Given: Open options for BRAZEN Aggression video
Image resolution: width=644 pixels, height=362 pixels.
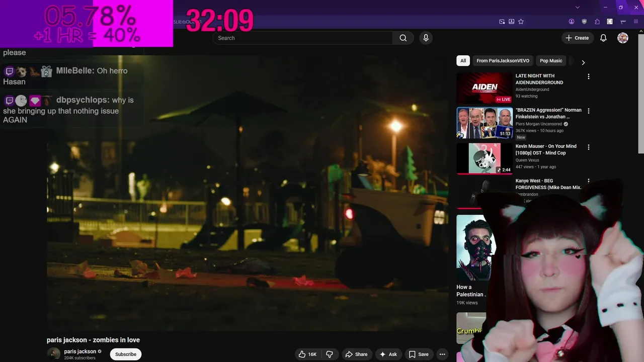Looking at the screenshot, I should click(x=589, y=111).
